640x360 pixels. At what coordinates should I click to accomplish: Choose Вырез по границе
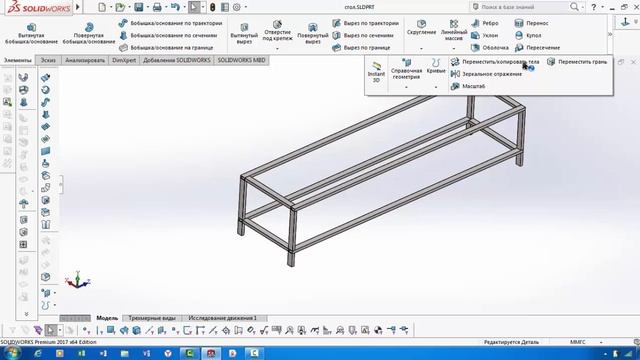tap(361, 48)
